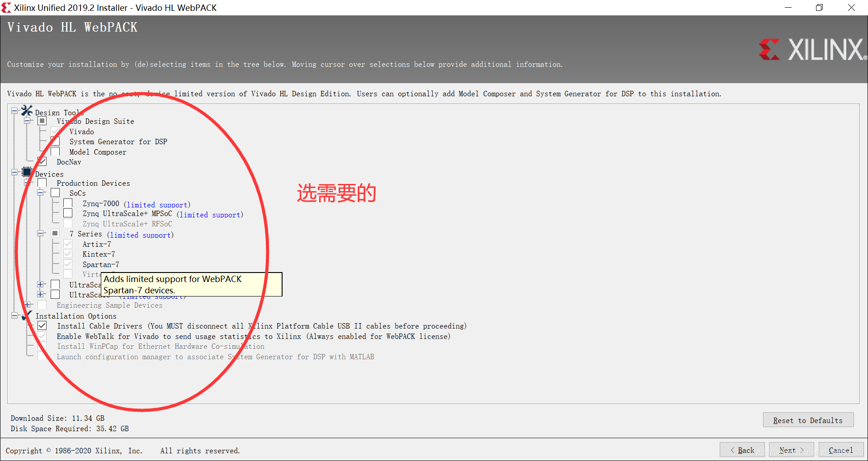
Task: Click the Back button
Action: (742, 450)
